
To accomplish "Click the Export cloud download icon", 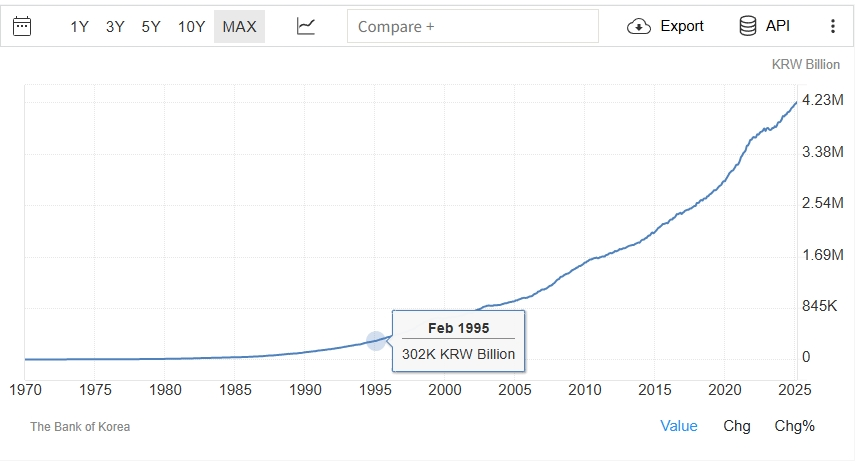I will (x=639, y=27).
